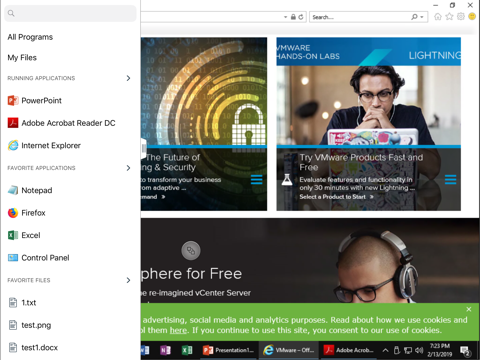The height and width of the screenshot is (360, 480).
Task: Open Internet Explorer Tools gear menu
Action: point(461,16)
